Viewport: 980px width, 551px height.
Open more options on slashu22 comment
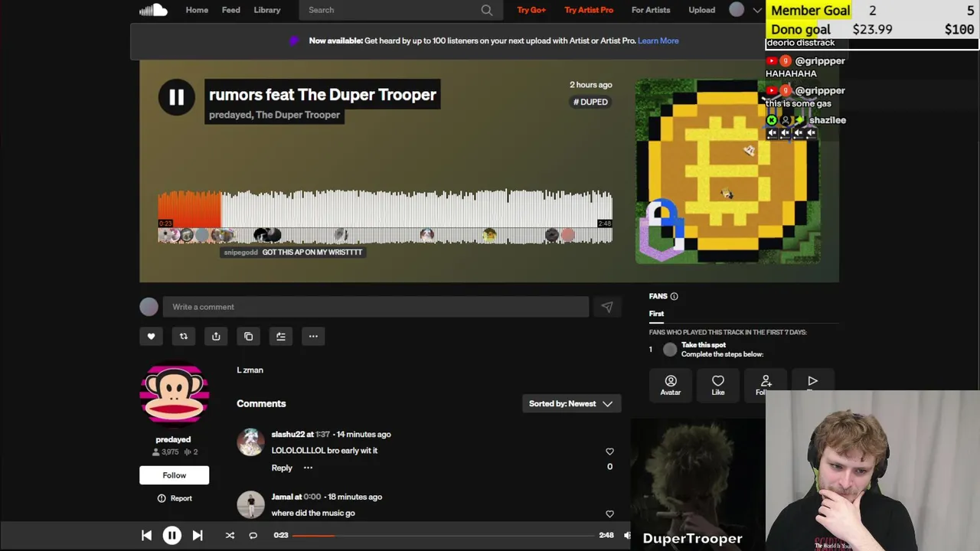click(308, 468)
